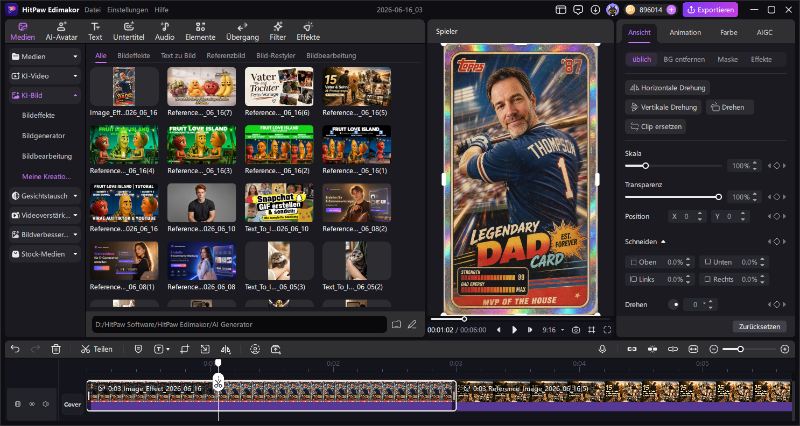This screenshot has height=426, width=800.
Task: Click the mirror flip icon in timeline toolbar
Action: (x=226, y=349)
